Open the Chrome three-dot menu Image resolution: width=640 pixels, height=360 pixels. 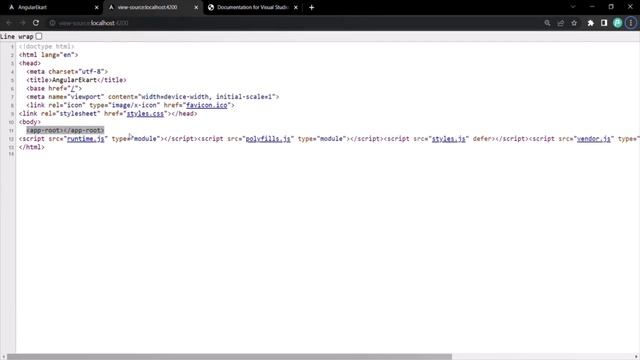click(x=631, y=23)
